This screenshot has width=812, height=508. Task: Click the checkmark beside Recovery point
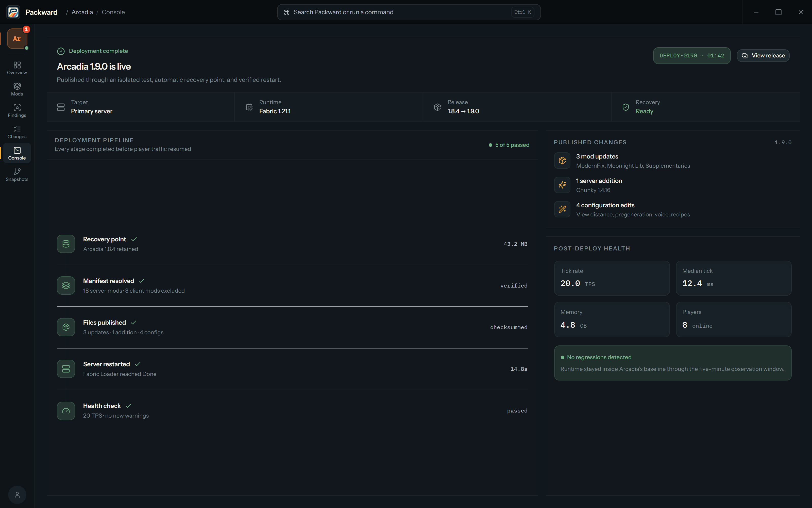(x=134, y=239)
